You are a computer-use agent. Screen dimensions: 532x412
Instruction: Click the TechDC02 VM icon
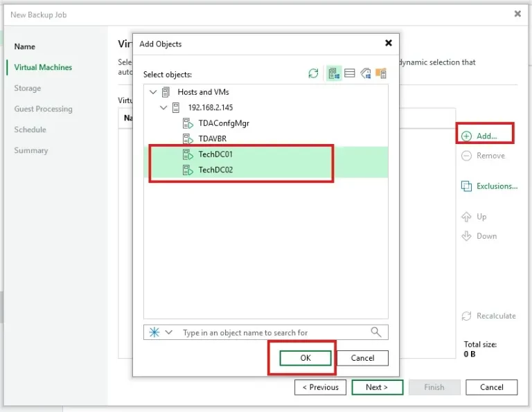[x=188, y=170]
